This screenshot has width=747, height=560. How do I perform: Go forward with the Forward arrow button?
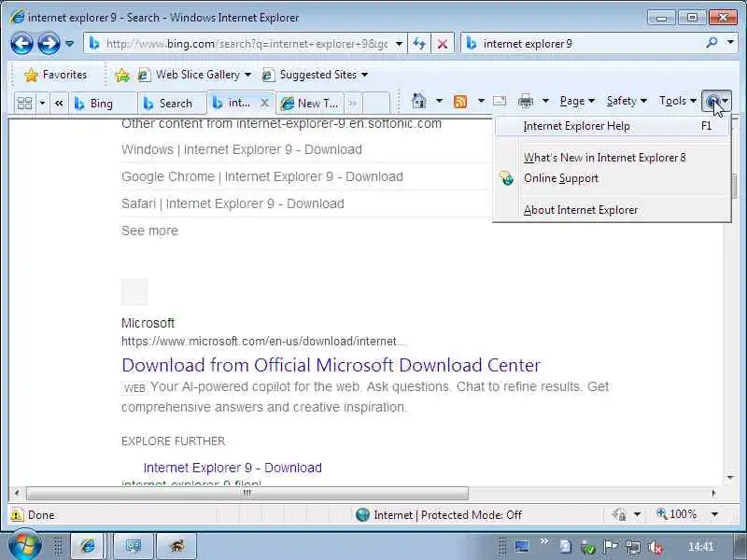coord(49,44)
